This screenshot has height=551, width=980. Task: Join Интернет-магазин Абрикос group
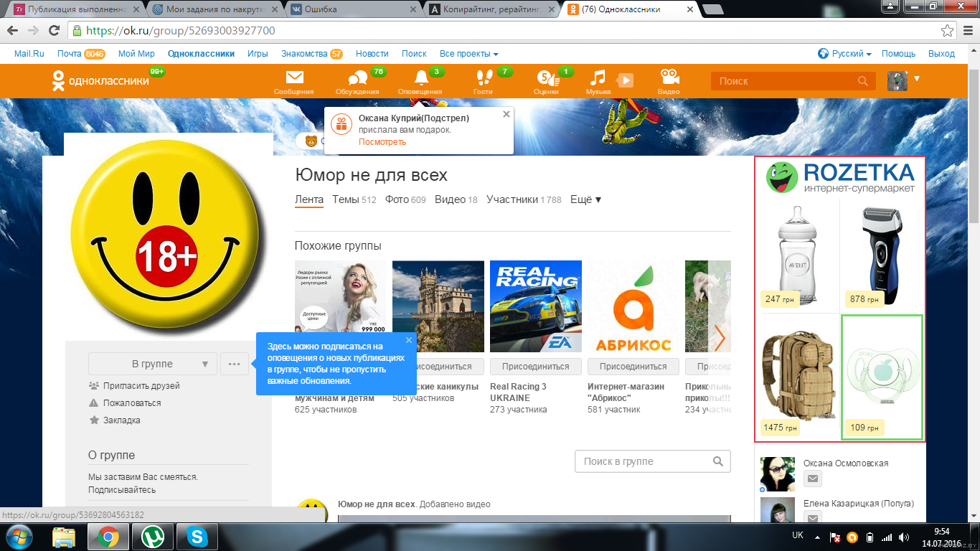click(633, 366)
